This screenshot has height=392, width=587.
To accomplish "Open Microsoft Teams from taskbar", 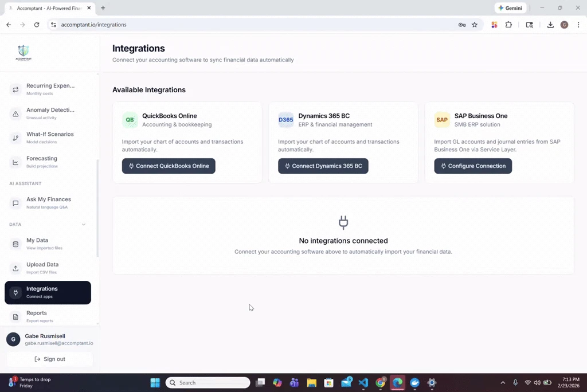I will pyautogui.click(x=294, y=383).
